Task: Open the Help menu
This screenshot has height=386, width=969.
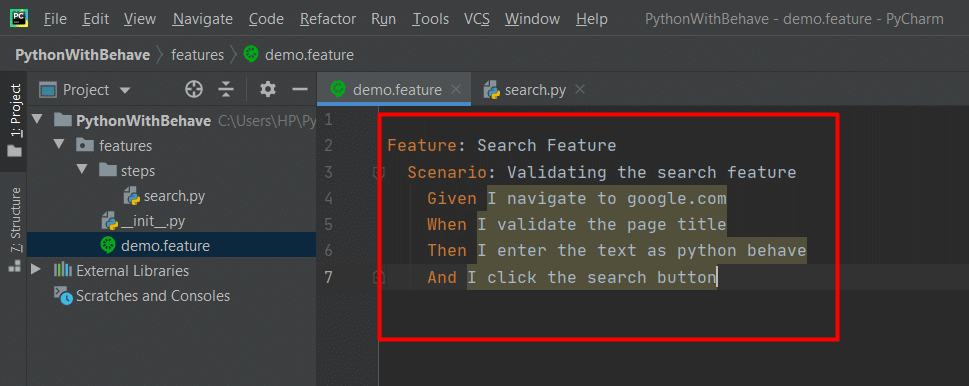Action: 591,19
